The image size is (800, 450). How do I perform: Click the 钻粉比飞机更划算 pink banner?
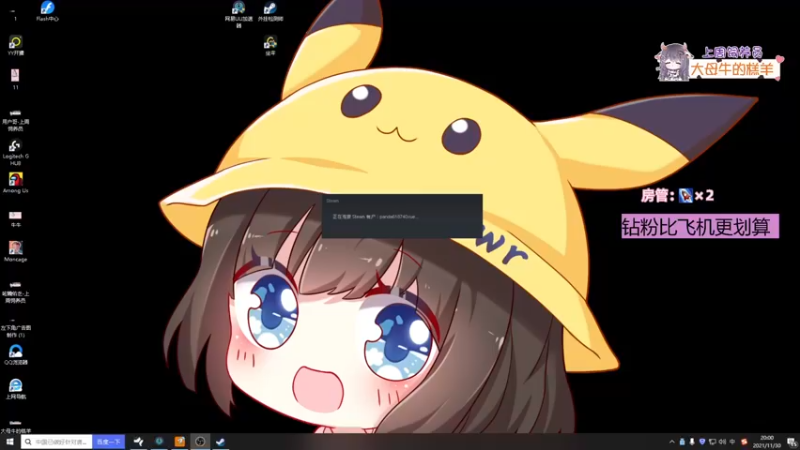(x=700, y=227)
